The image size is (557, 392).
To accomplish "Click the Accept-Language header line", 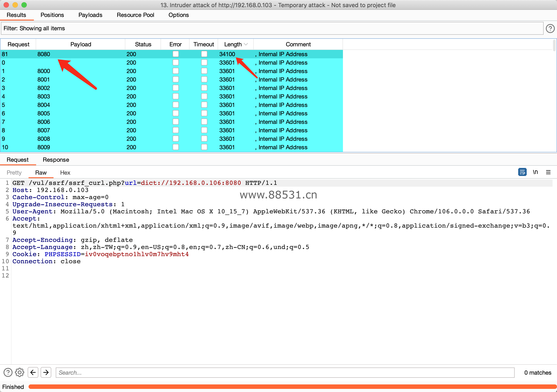I will click(161, 247).
